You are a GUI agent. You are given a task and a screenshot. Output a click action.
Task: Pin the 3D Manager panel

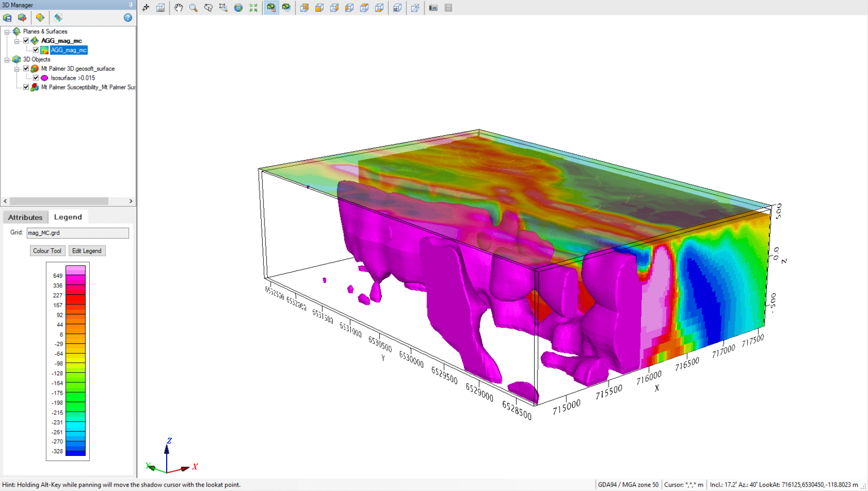pyautogui.click(x=131, y=5)
